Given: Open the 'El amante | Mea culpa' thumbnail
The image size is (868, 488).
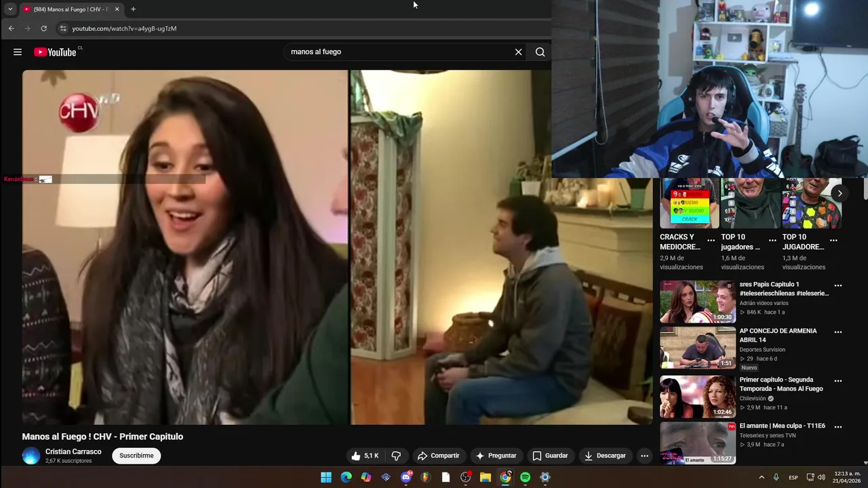Looking at the screenshot, I should coord(698,443).
